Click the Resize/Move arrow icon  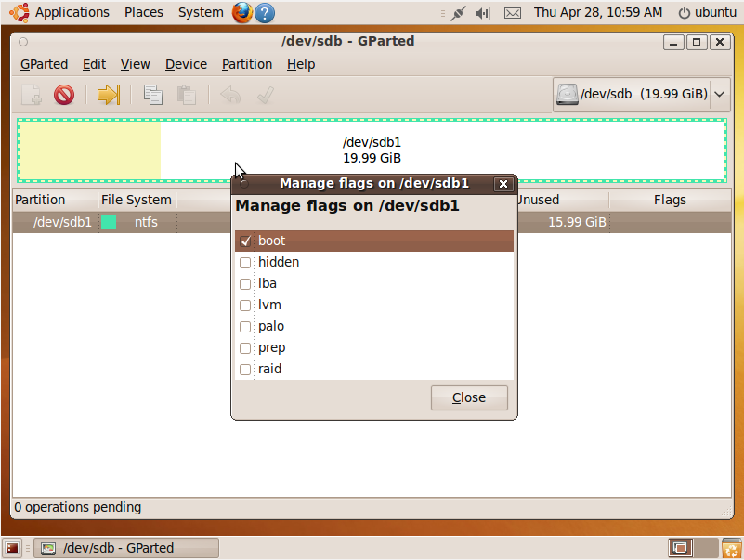(109, 95)
